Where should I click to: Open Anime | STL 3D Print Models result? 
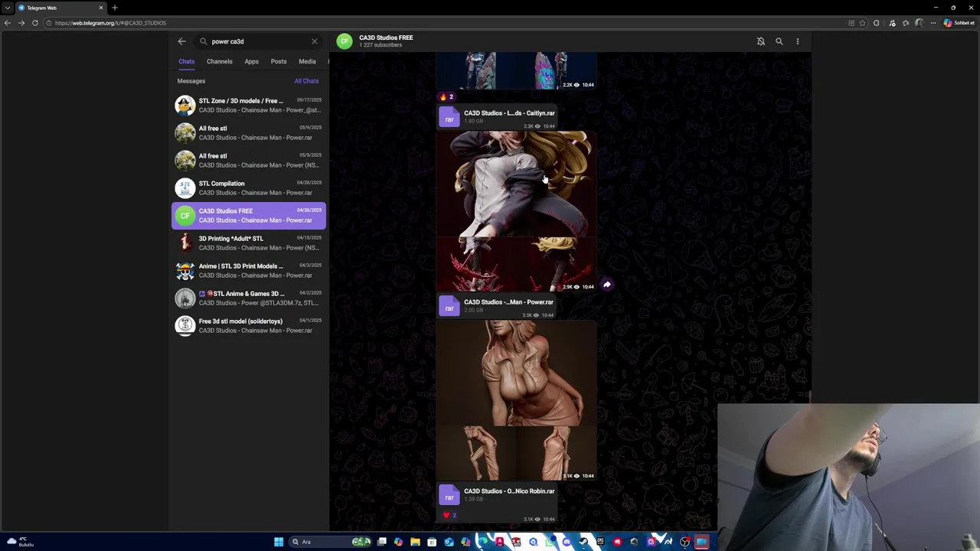(249, 270)
